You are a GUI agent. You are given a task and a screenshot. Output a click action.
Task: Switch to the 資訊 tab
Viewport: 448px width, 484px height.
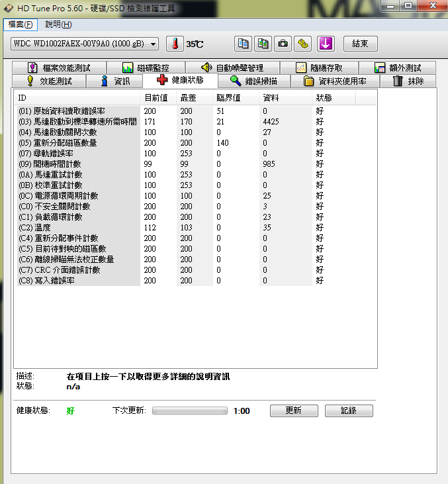[114, 81]
